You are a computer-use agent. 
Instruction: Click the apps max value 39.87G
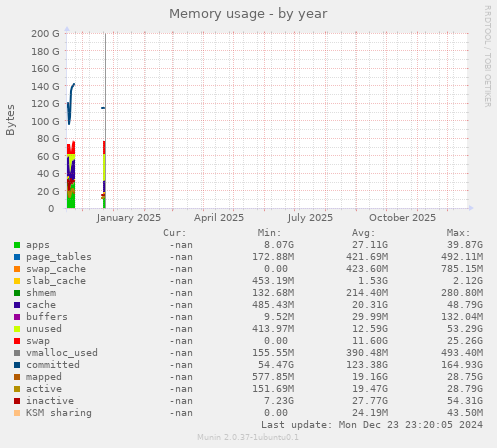(465, 245)
